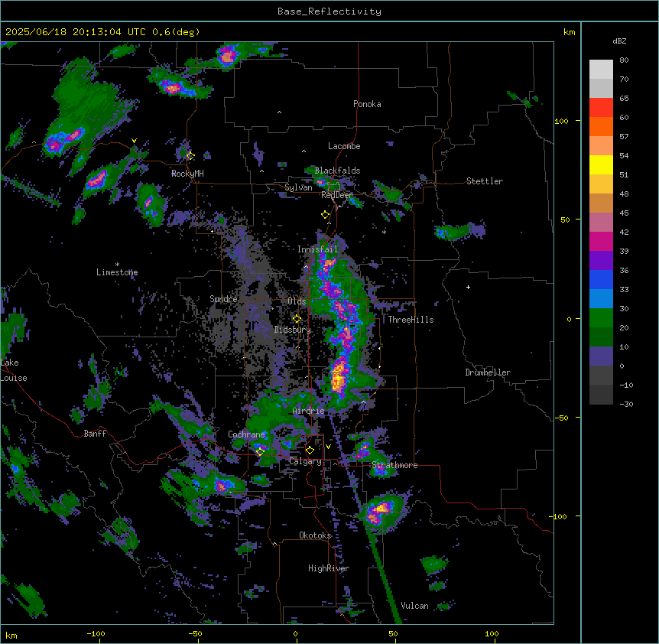Click the Innisfail map label
659x644 pixels.
pos(318,249)
